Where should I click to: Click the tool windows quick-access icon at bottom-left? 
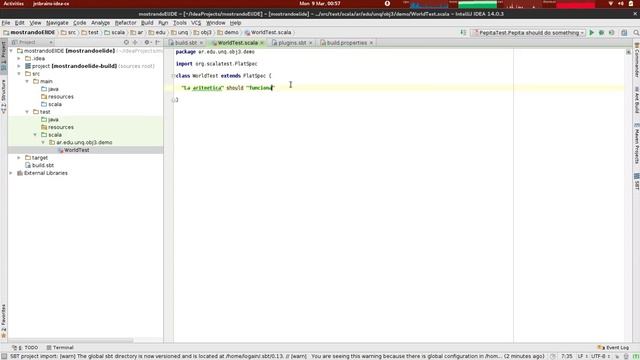click(x=4, y=356)
